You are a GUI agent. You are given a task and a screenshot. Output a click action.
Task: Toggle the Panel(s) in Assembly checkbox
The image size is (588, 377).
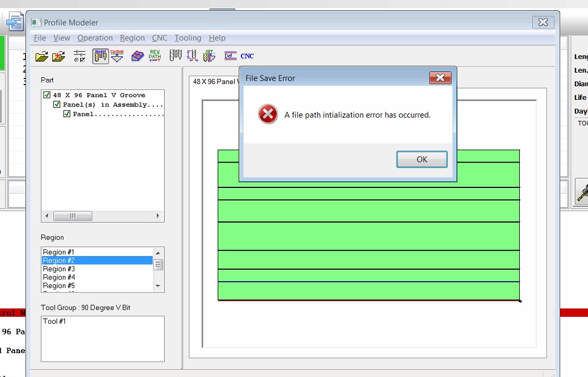tap(57, 105)
